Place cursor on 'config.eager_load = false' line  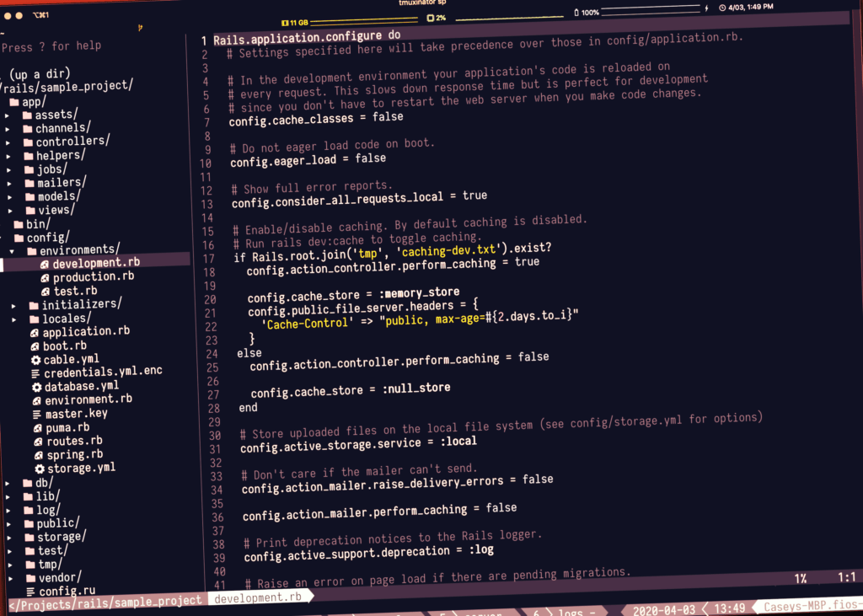point(308,160)
